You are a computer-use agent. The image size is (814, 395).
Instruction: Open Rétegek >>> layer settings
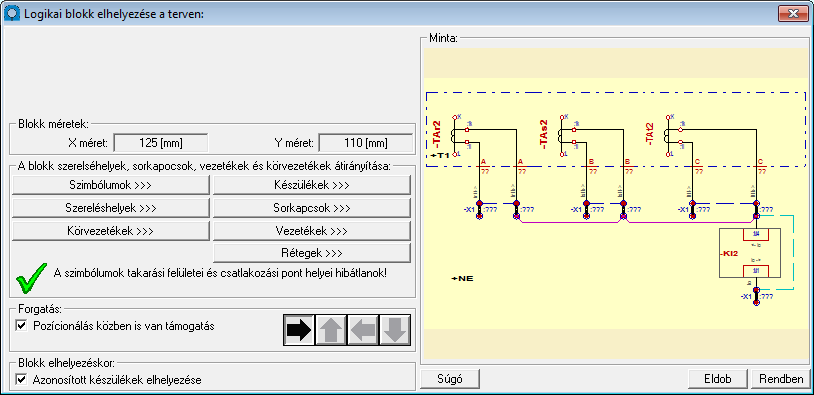311,253
